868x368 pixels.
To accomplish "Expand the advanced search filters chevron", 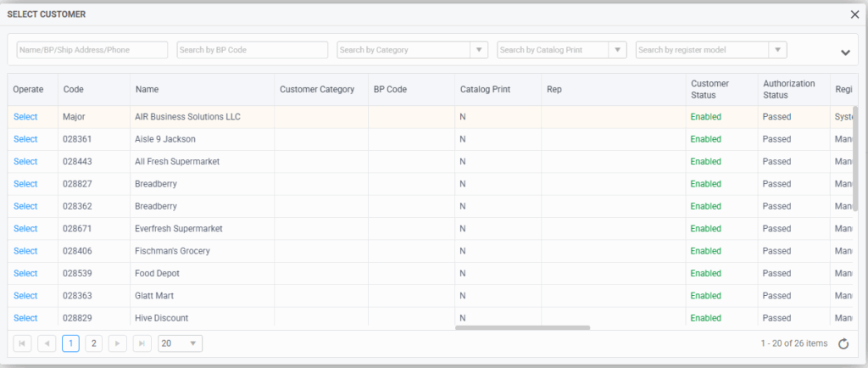I will [844, 52].
